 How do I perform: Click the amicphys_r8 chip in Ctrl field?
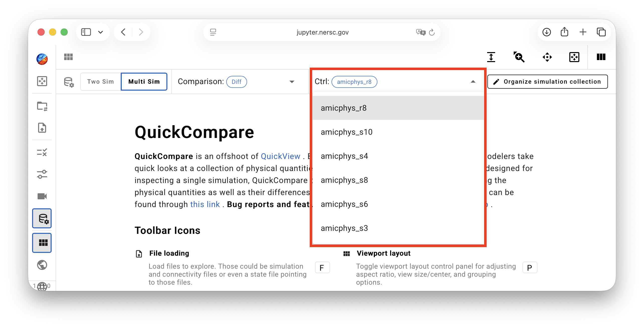coord(354,82)
